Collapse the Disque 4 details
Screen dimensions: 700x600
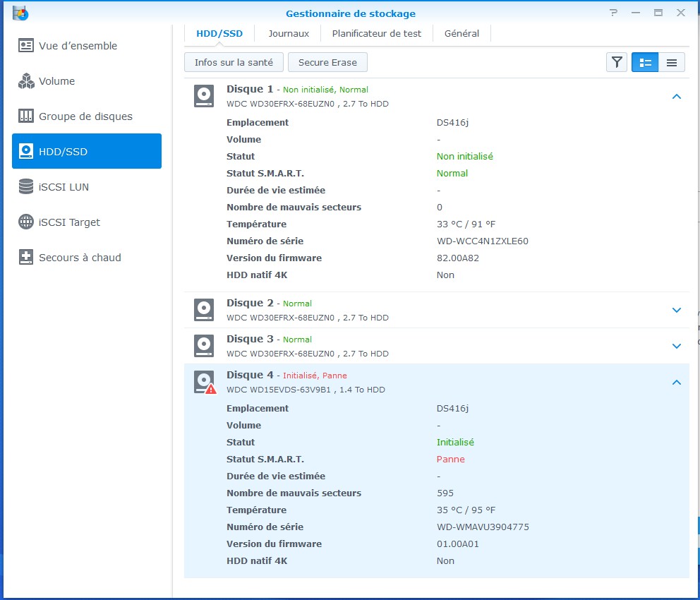(676, 383)
